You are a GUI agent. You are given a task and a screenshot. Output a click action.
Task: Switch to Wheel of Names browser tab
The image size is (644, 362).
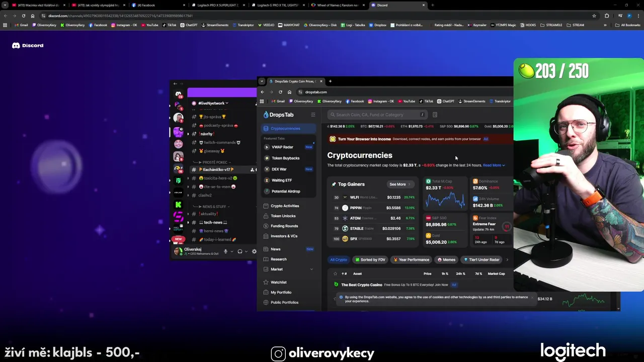click(x=339, y=5)
